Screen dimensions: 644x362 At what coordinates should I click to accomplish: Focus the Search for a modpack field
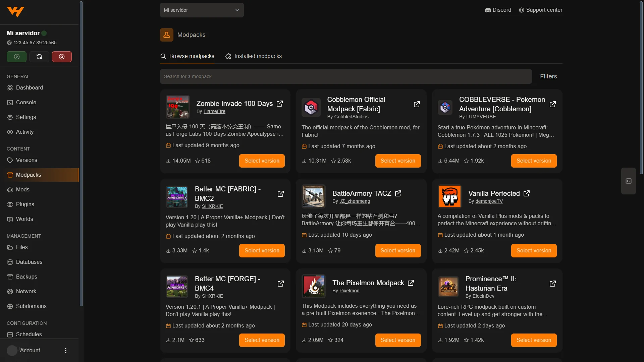pos(346,76)
